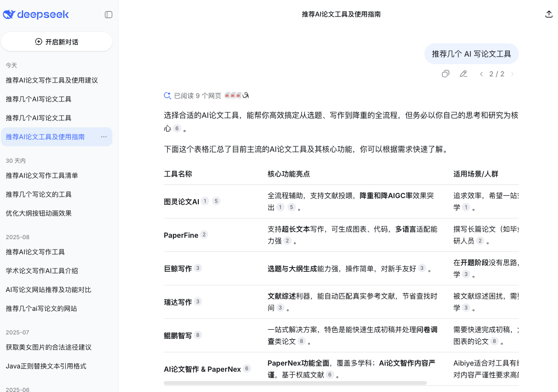Viewport: 558px width, 392px height.
Task: Open conversation 优化大纲按钮动画效果
Action: [39, 213]
